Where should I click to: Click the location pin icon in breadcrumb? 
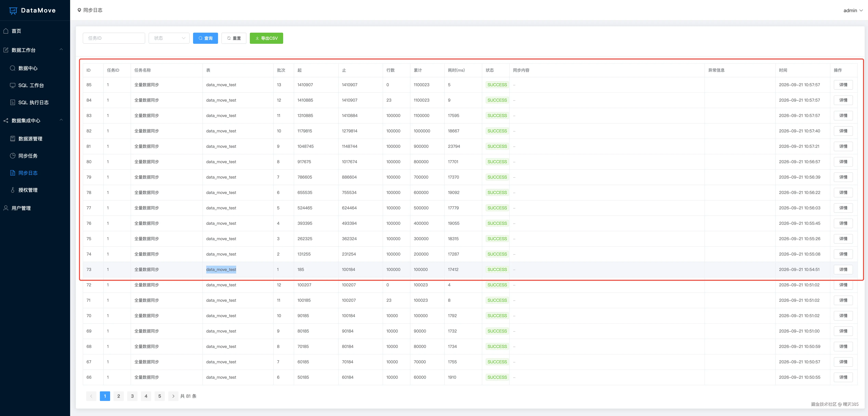coord(79,10)
